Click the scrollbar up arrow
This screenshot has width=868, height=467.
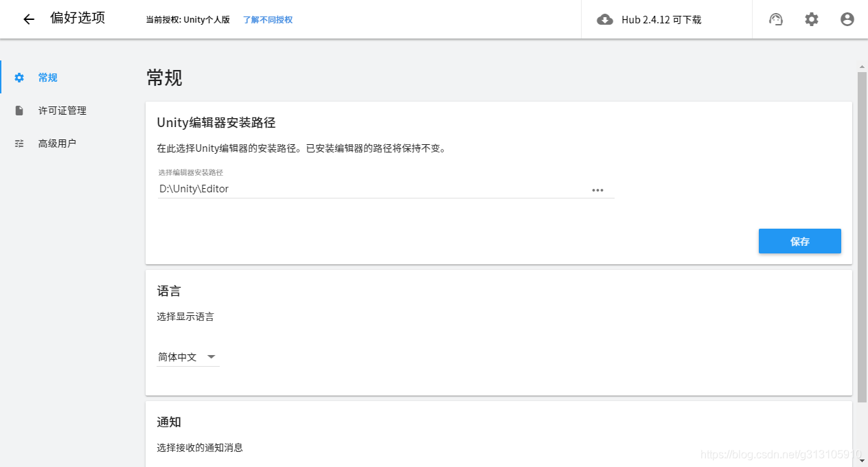(x=863, y=67)
